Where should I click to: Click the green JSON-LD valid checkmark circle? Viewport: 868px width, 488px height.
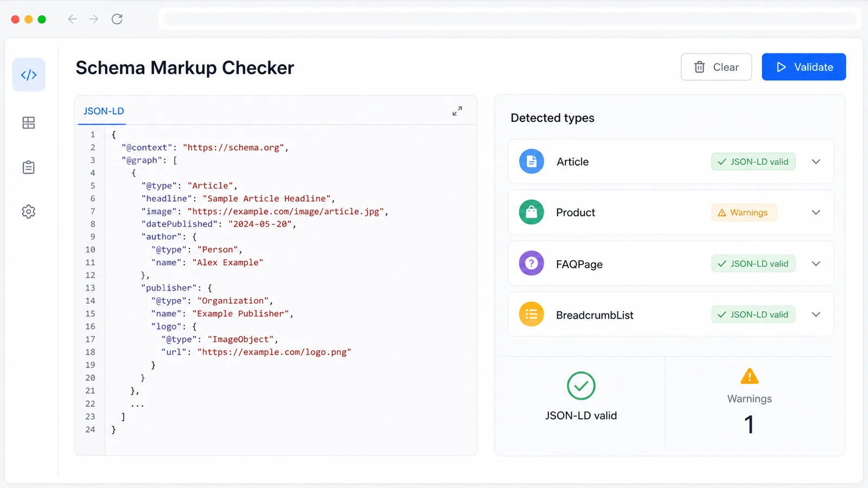581,386
